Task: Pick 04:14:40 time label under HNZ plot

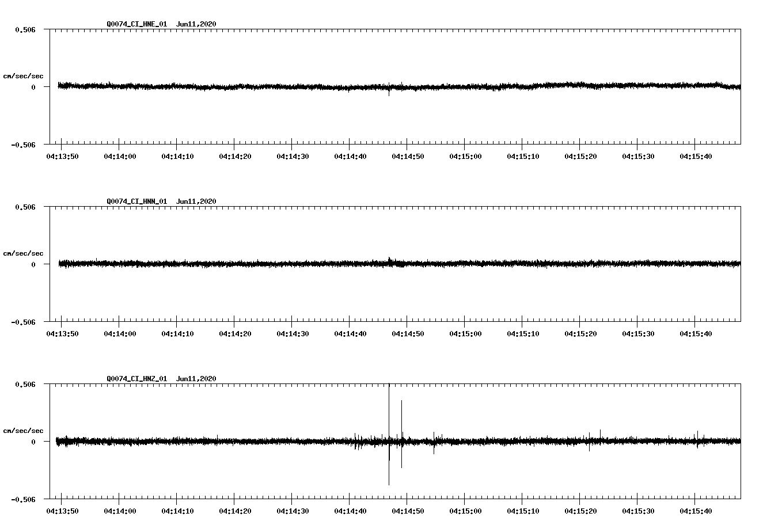Action: 350,511
